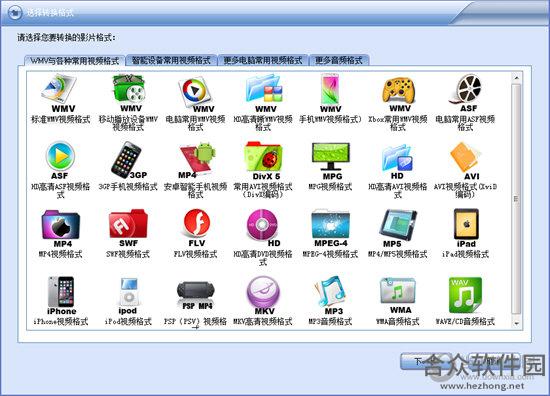The width and height of the screenshot is (550, 396).
Task: Switch to the 更多音频格式 tab
Action: coord(339,60)
